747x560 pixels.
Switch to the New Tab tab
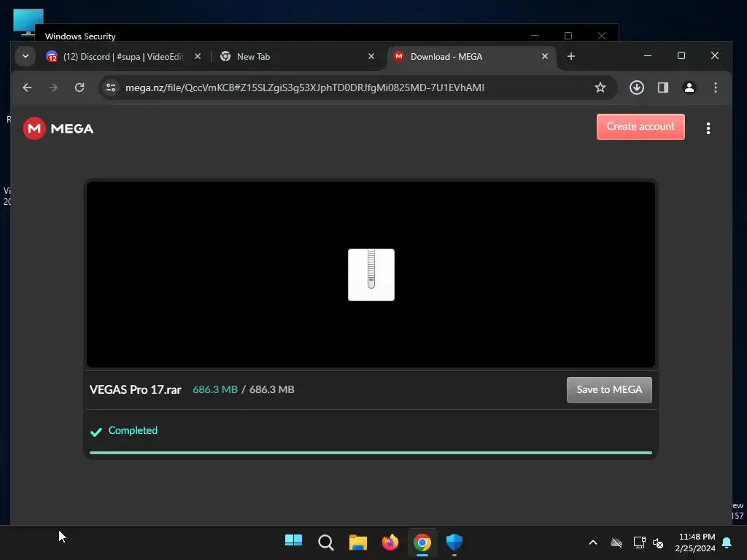(297, 57)
